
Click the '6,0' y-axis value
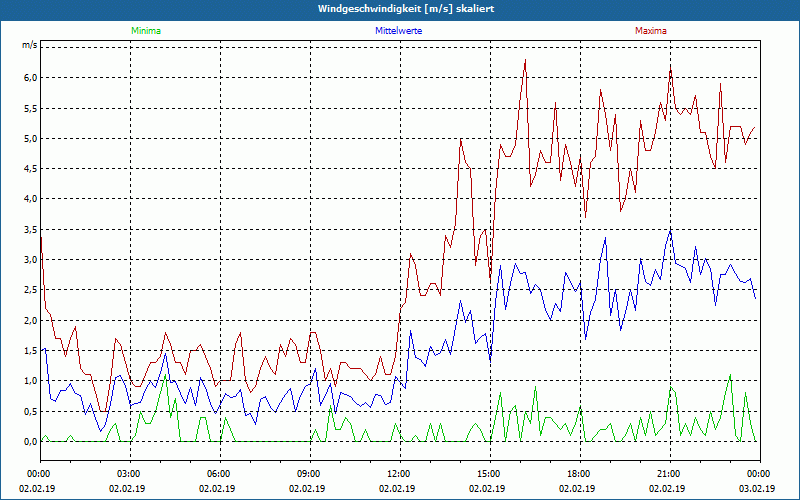tap(30, 78)
